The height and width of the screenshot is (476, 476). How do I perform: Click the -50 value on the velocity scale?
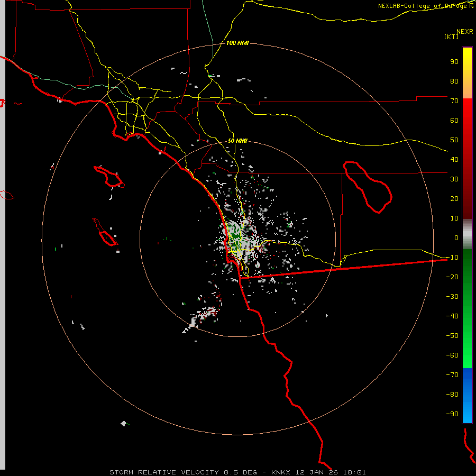[x=452, y=336]
